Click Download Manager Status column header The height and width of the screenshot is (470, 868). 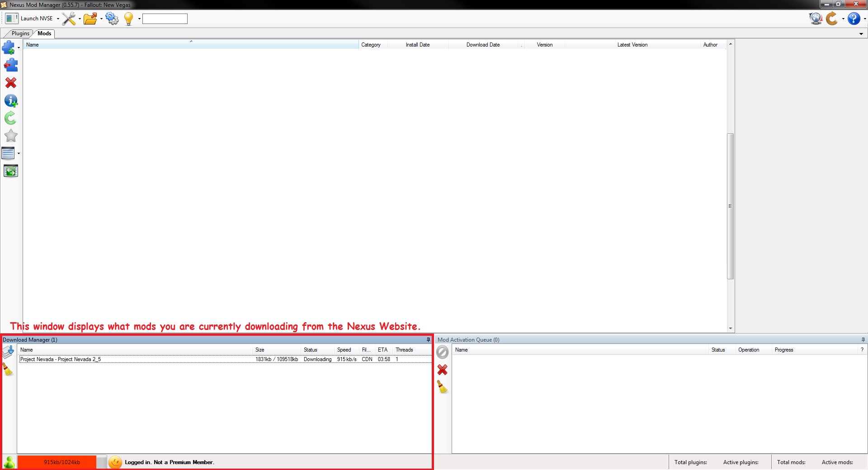[317, 350]
